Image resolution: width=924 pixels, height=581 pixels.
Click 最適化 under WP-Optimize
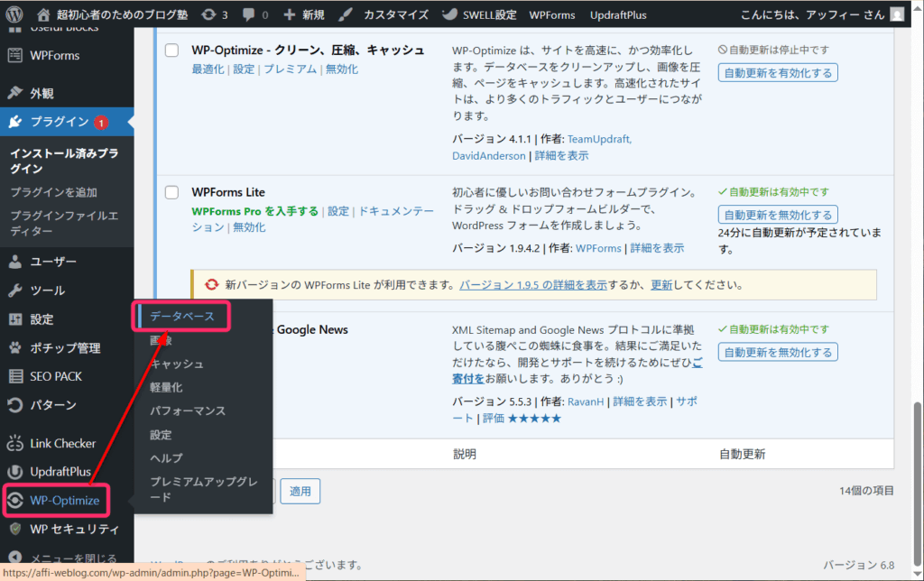208,69
